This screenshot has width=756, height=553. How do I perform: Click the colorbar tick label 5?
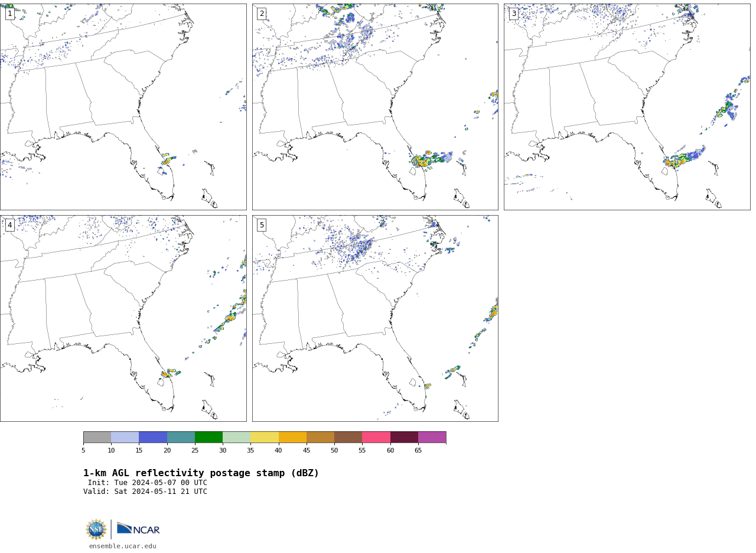(83, 451)
